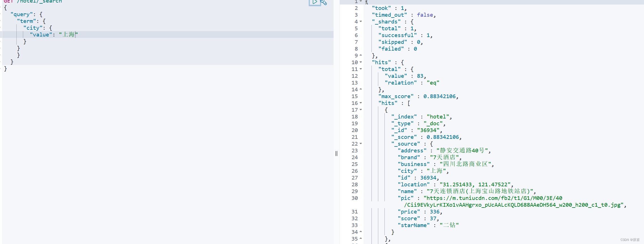
Task: Click the wrapped .jpg filename continuation line
Action: click(x=515, y=205)
